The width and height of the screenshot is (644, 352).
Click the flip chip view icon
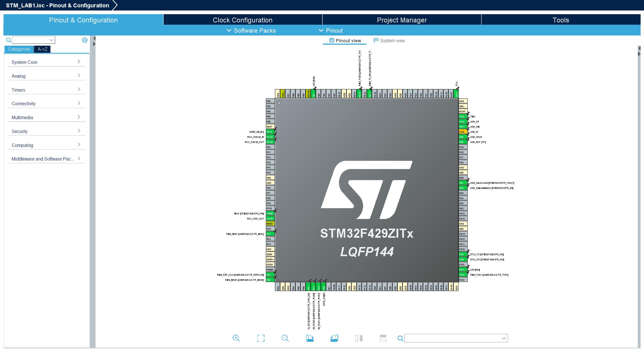tap(359, 338)
